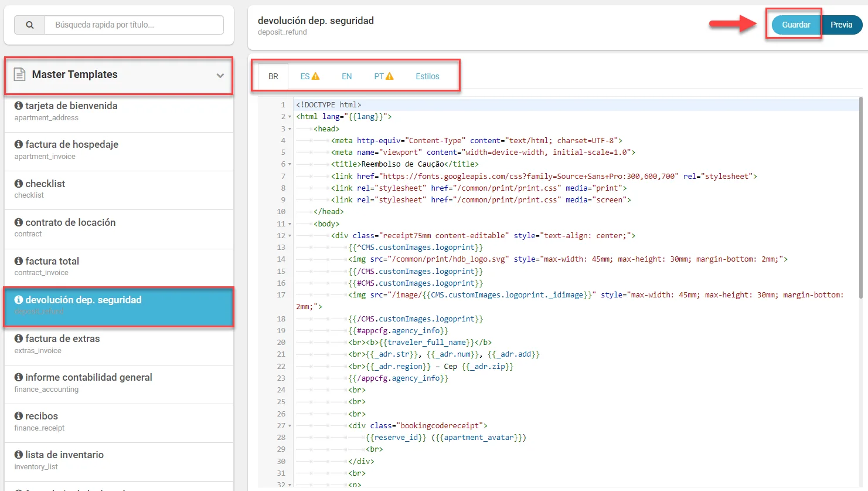Focus the Búsqueda rapida por título search field
The image size is (868, 491).
pyautogui.click(x=134, y=25)
